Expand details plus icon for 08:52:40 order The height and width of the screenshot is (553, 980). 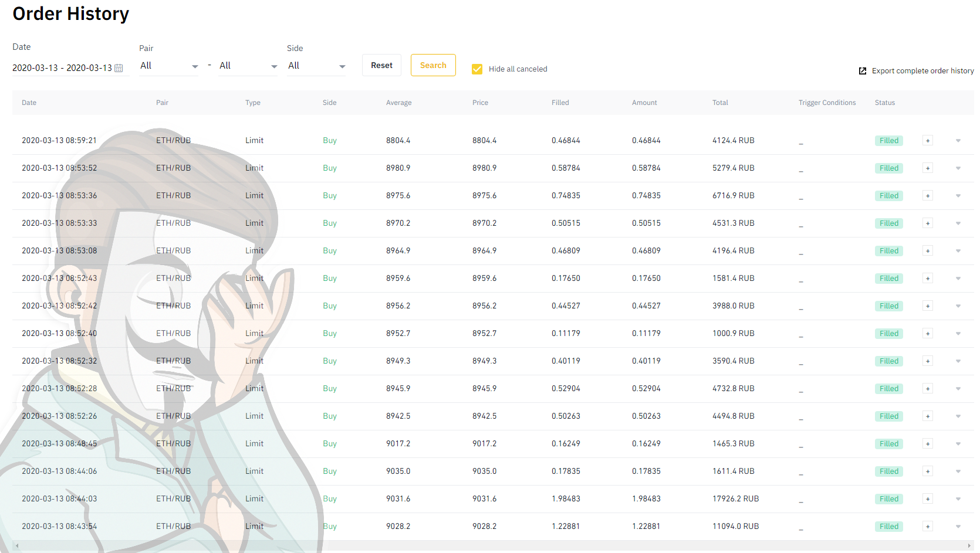[928, 334]
